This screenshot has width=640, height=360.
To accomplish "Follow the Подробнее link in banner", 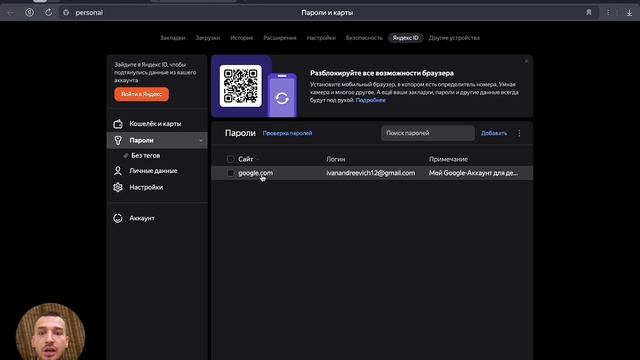I will tap(371, 100).
